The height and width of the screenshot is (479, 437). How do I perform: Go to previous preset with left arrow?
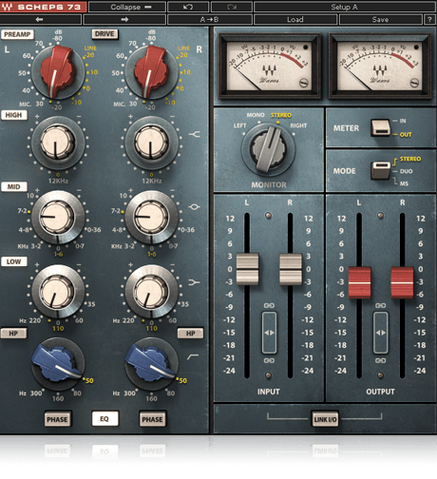point(40,20)
